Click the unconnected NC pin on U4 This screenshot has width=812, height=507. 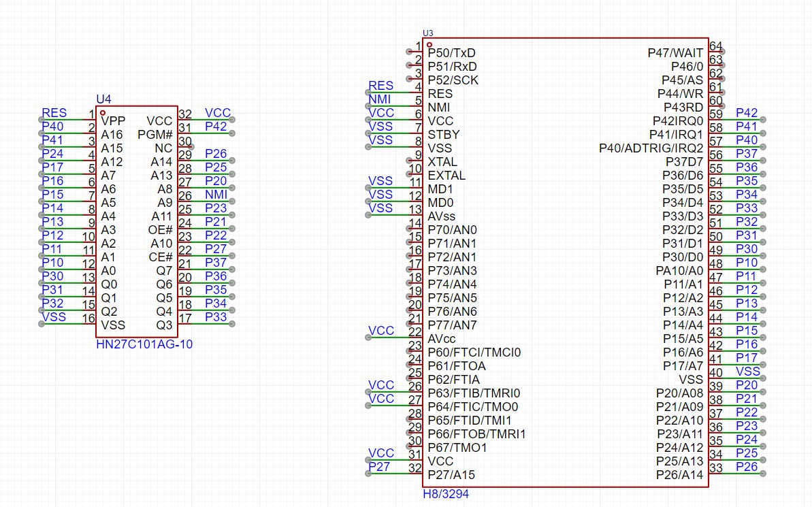[x=163, y=148]
